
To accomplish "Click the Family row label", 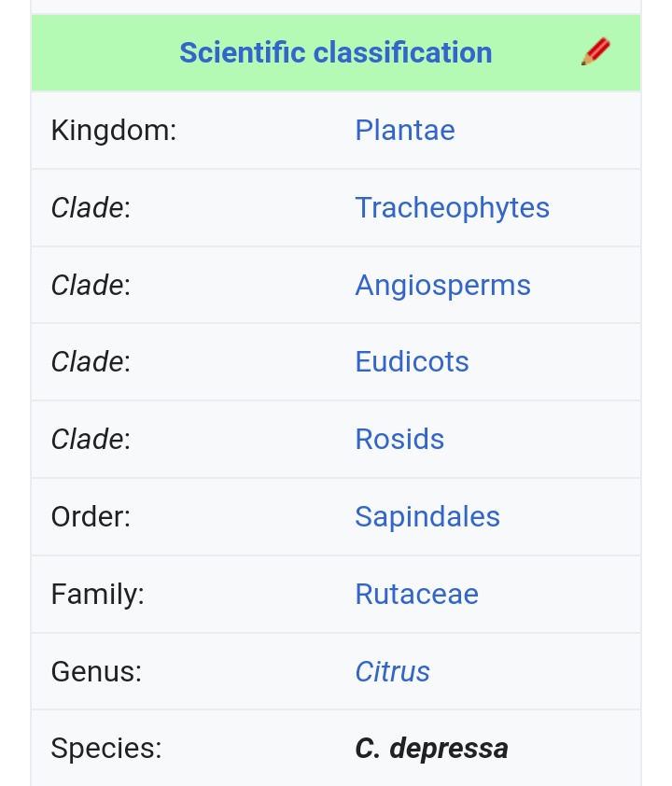I will pos(97,595).
